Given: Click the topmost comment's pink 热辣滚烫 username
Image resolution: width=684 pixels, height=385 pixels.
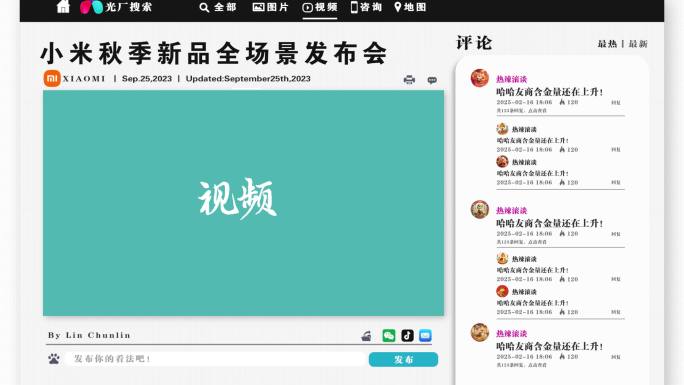Looking at the screenshot, I should point(512,79).
